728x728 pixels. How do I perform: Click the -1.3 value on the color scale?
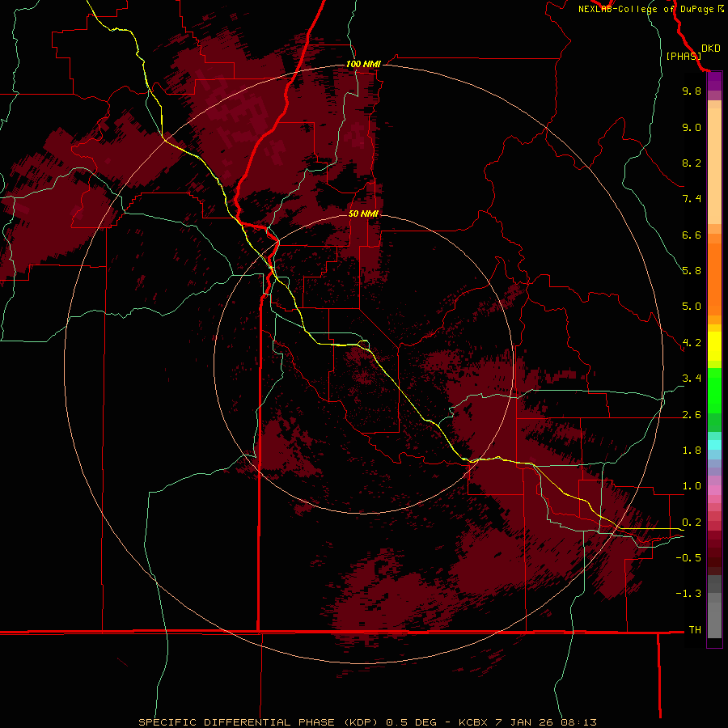click(x=688, y=594)
